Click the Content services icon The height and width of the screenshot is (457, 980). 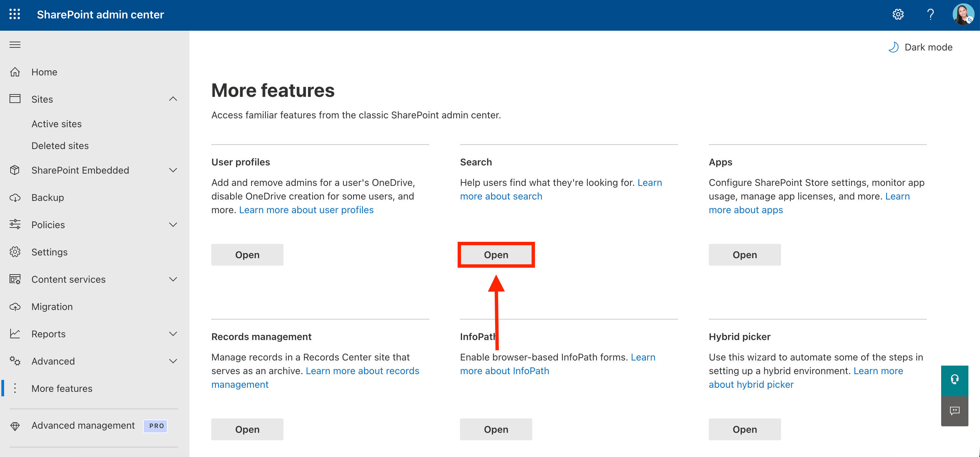[x=15, y=280]
